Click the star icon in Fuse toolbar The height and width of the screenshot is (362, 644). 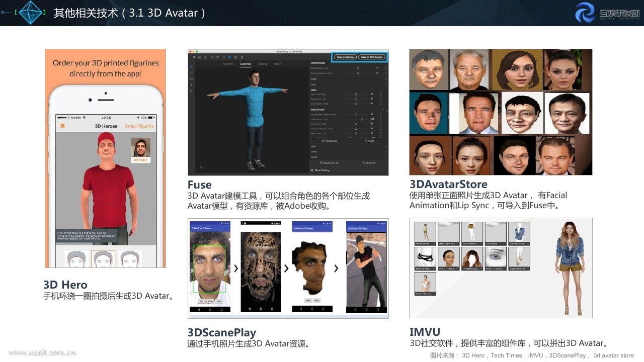pos(242,57)
